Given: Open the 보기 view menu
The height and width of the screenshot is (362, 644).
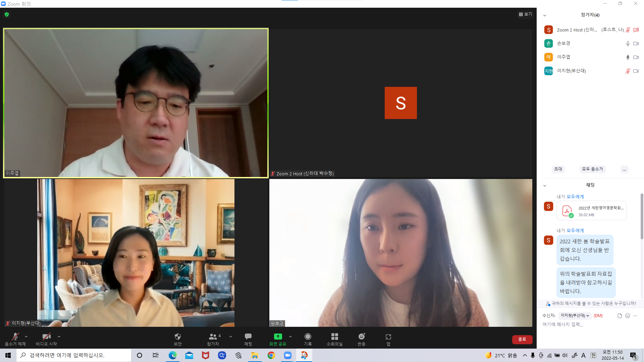Looking at the screenshot, I should [x=525, y=14].
